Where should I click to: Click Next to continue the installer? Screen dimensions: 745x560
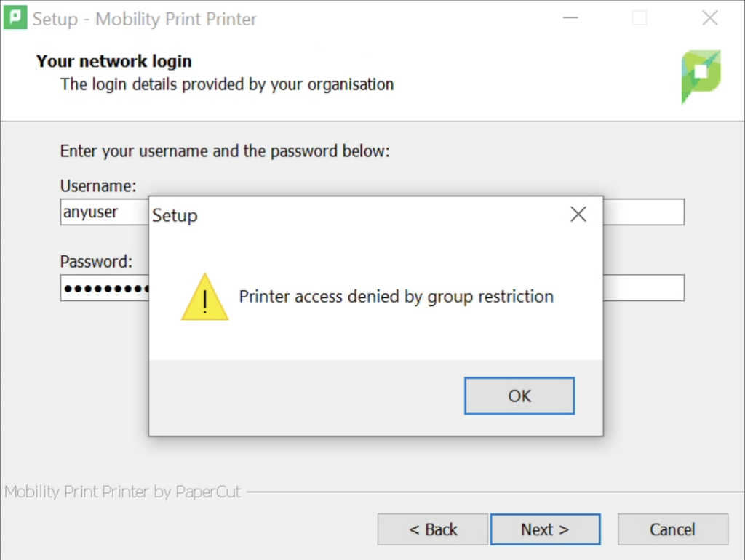coord(546,529)
